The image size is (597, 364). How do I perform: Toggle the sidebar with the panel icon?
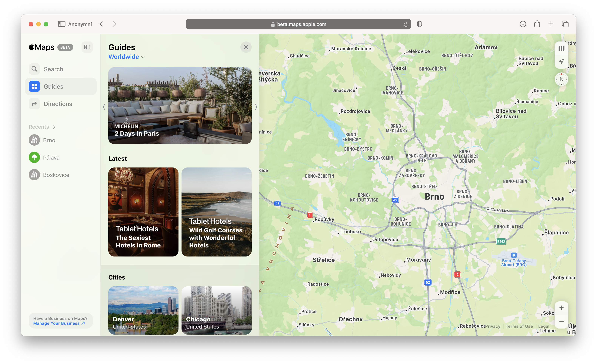coord(87,47)
